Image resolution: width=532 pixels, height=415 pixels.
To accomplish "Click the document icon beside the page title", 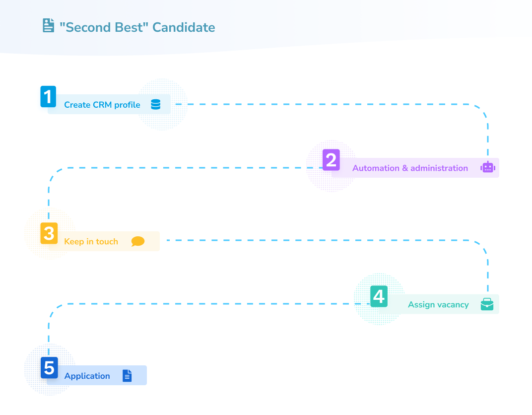I will (48, 26).
